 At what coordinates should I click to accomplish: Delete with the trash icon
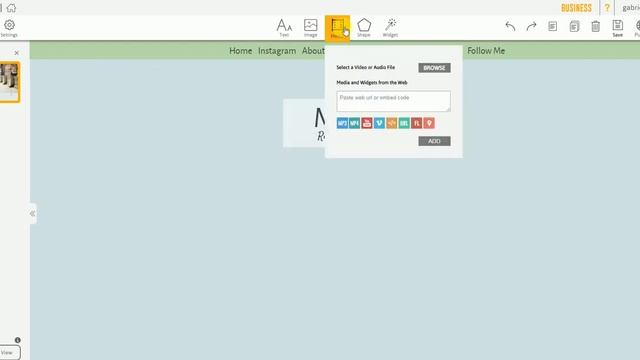(596, 27)
